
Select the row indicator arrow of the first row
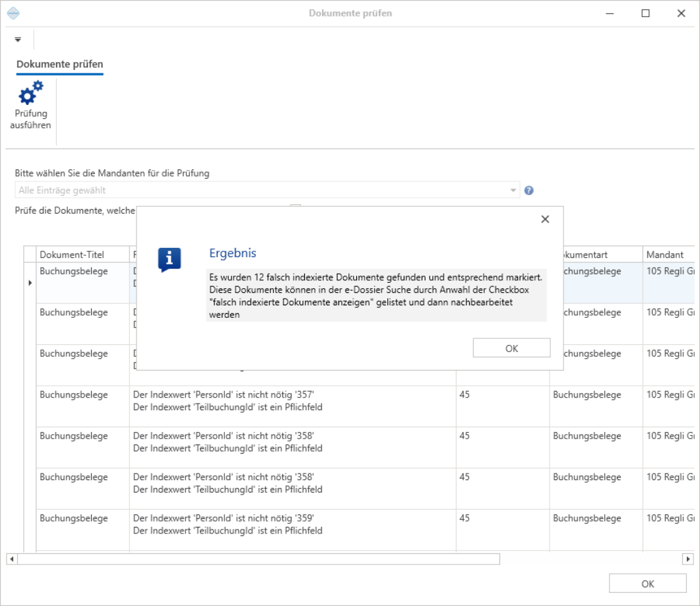click(30, 283)
